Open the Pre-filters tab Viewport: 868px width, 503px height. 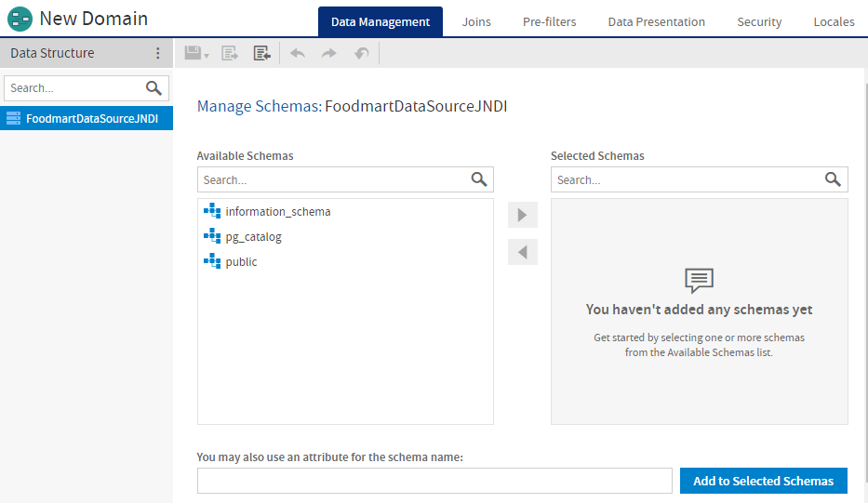[x=549, y=21]
